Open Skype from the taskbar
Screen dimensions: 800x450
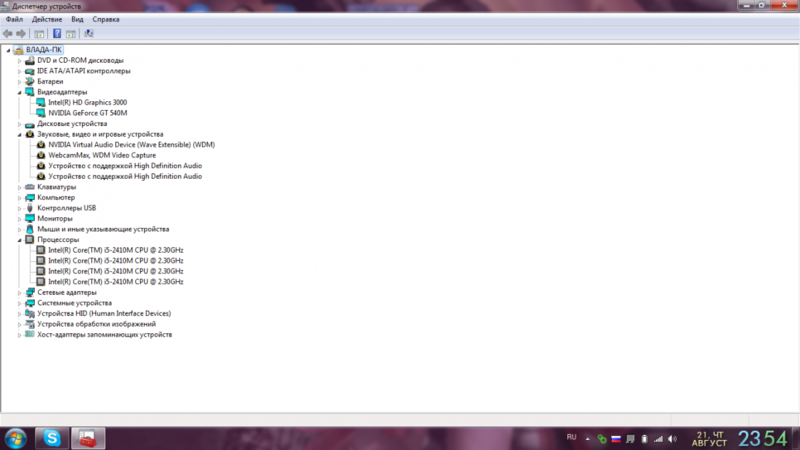(52, 438)
